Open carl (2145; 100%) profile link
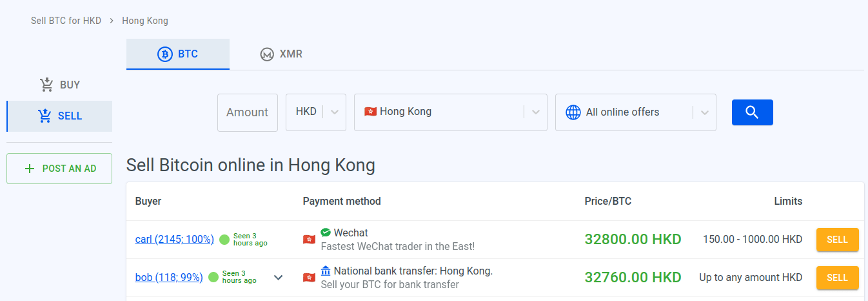Image resolution: width=868 pixels, height=301 pixels. pyautogui.click(x=175, y=240)
